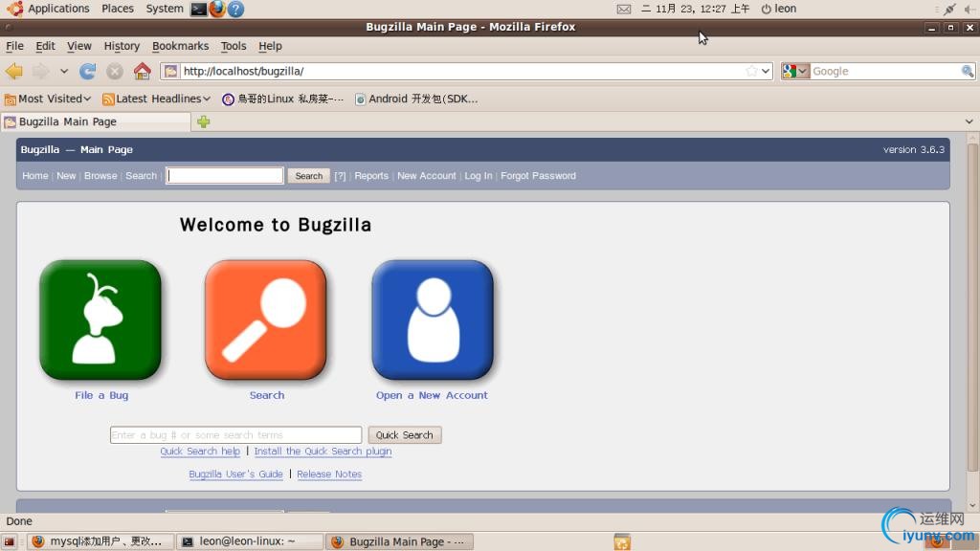This screenshot has width=980, height=551.
Task: Launch the terminal from the top panel
Action: (199, 9)
